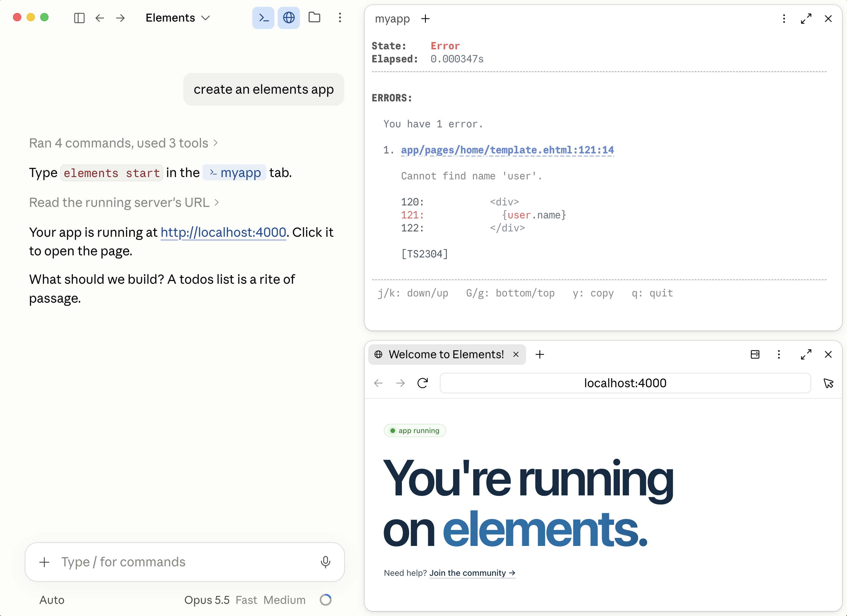The height and width of the screenshot is (616, 847).
Task: Close the 'Welcome to Elements!' tab
Action: tap(516, 354)
